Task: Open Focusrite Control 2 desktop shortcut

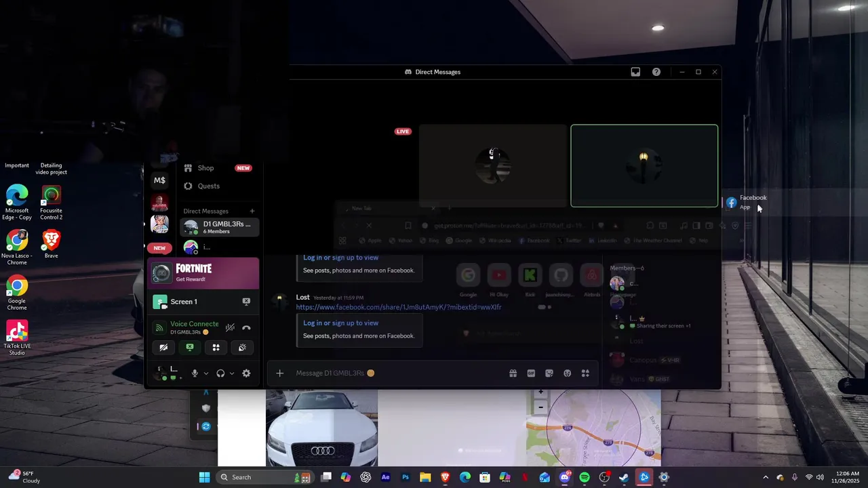Action: tap(51, 203)
